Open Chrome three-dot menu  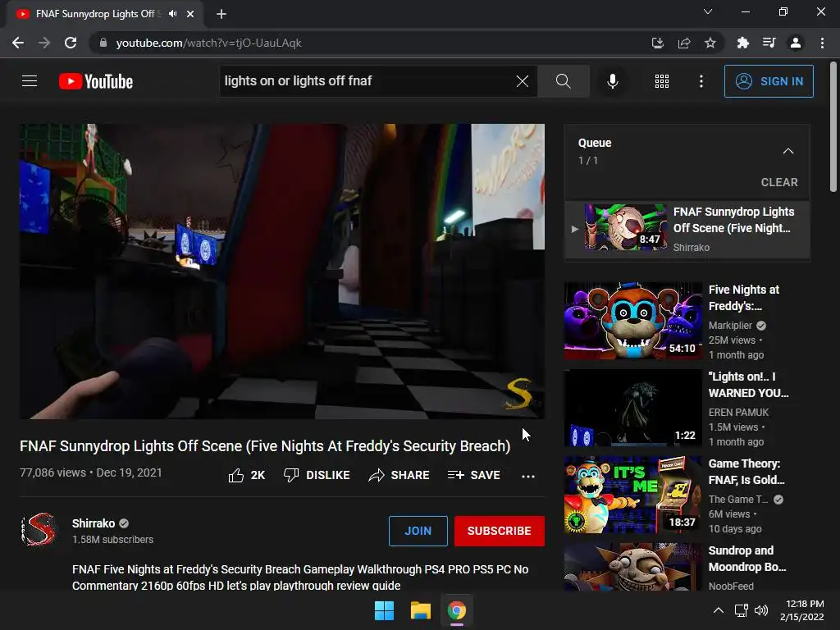click(822, 43)
